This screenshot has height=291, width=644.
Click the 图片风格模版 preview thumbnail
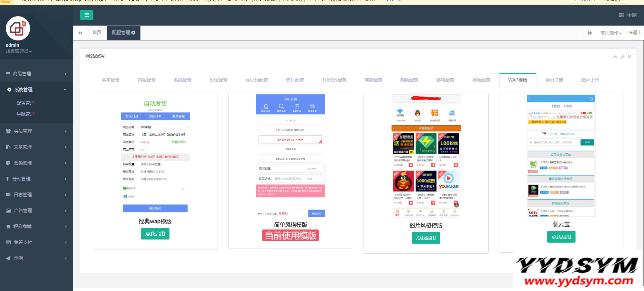[426, 156]
